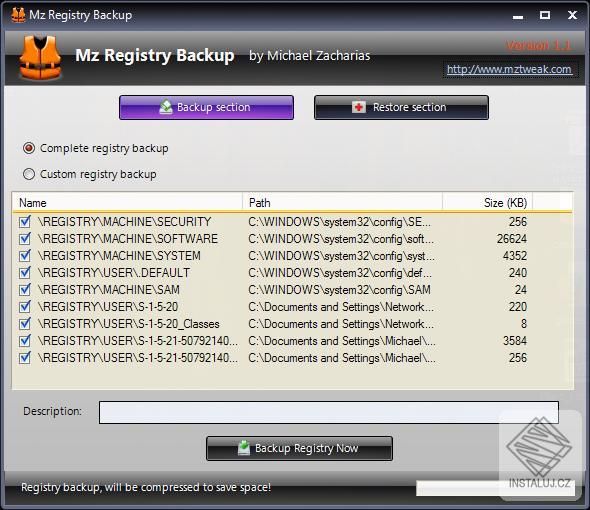Click the green icon on Backup Registry Now
Image resolution: width=590 pixels, height=510 pixels.
pos(244,448)
